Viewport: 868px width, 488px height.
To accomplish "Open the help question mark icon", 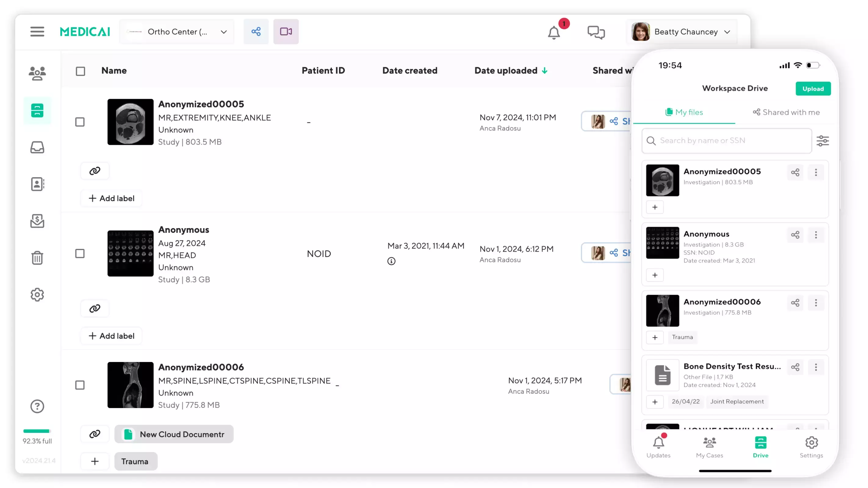I will coord(37,406).
